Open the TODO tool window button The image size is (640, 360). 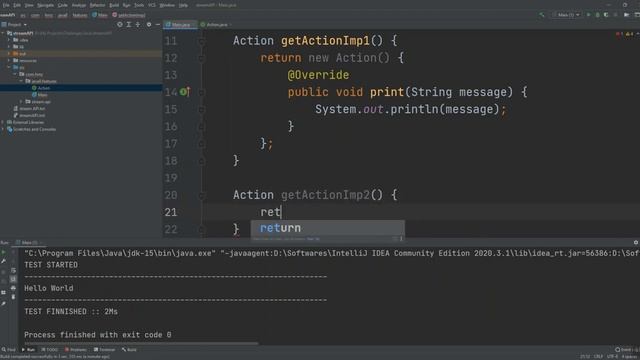pos(49,350)
